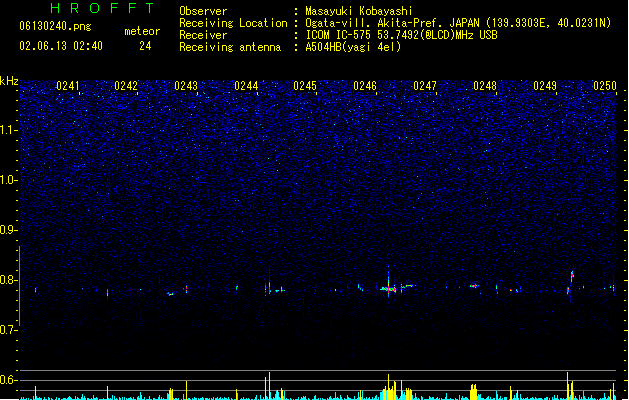This screenshot has width=629, height=400.
Task: Click the meteor label
Action: 142,31
